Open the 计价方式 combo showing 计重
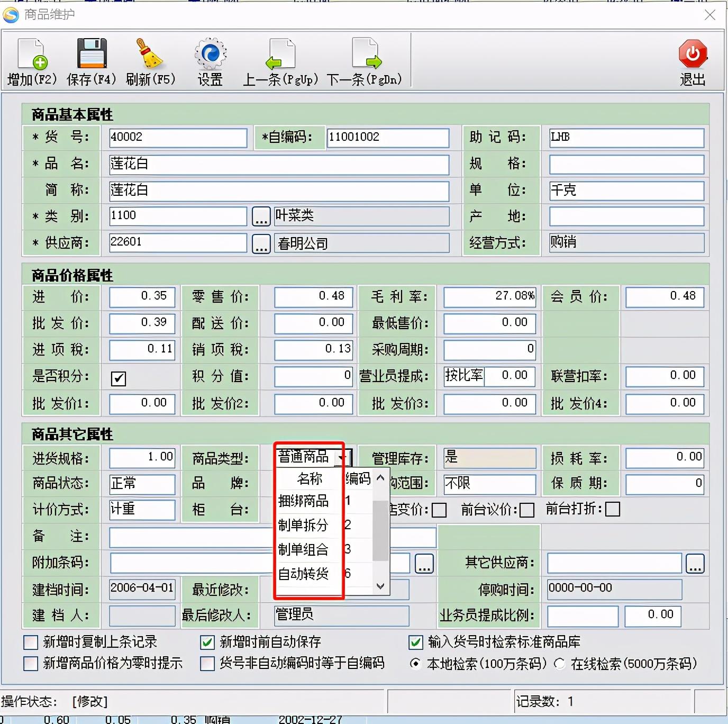The width and height of the screenshot is (728, 724). point(142,510)
